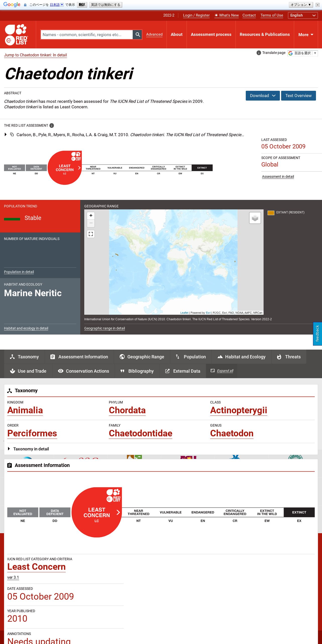Open Resources & Publications menu

point(265,35)
